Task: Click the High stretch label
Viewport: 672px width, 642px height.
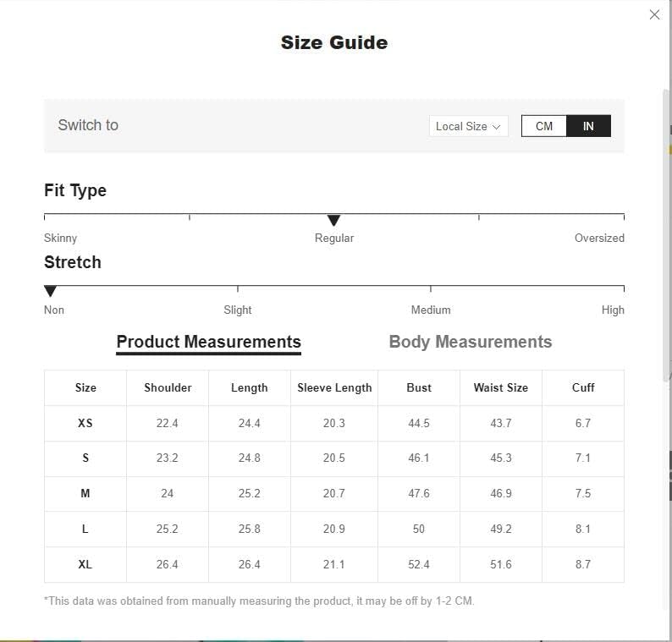Action: pyautogui.click(x=613, y=310)
